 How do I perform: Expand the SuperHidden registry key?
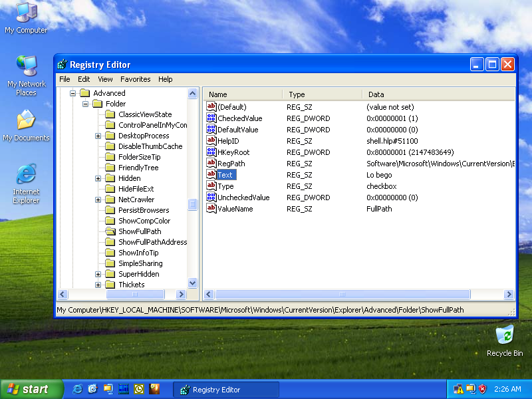98,274
